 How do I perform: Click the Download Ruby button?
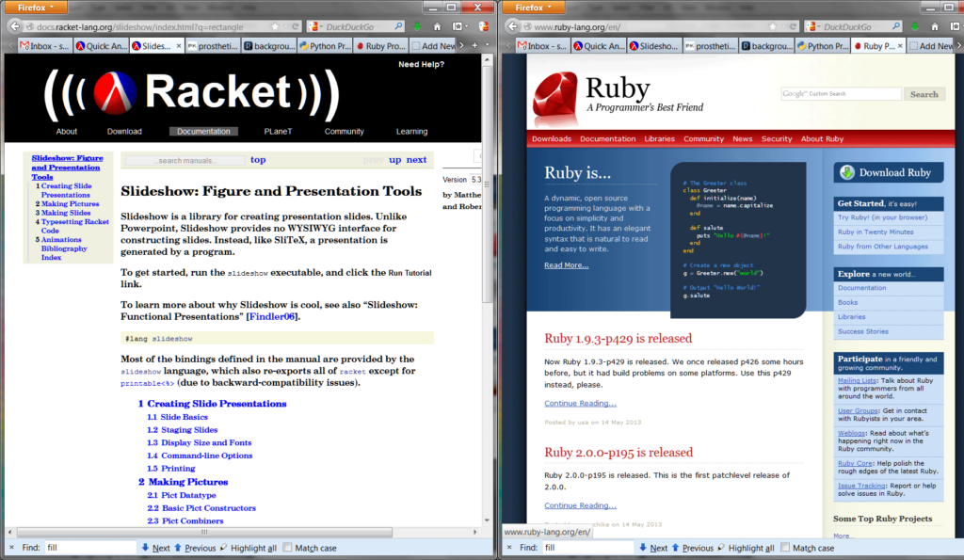click(x=889, y=173)
